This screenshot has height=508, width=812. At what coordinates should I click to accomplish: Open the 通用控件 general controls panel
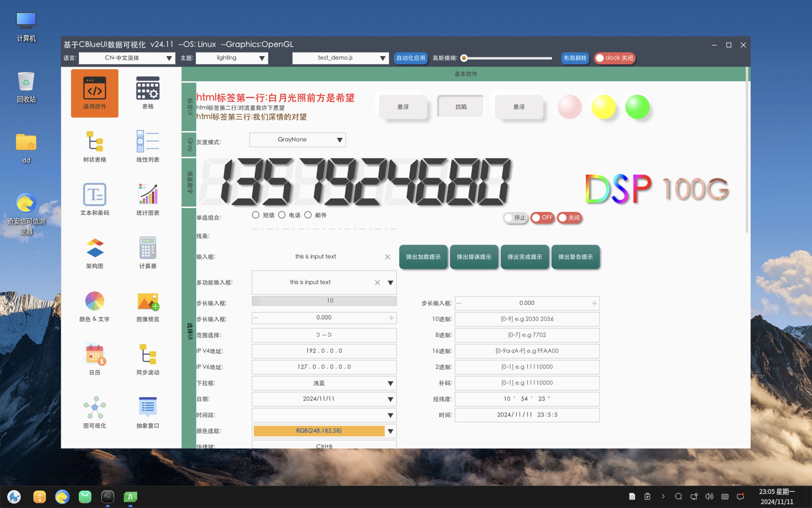[x=95, y=93]
